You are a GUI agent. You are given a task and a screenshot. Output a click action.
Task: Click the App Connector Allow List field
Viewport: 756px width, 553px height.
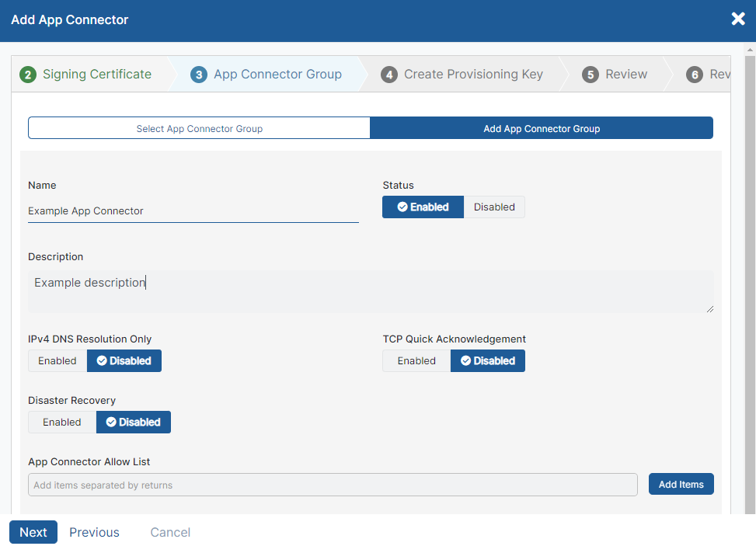coord(334,484)
